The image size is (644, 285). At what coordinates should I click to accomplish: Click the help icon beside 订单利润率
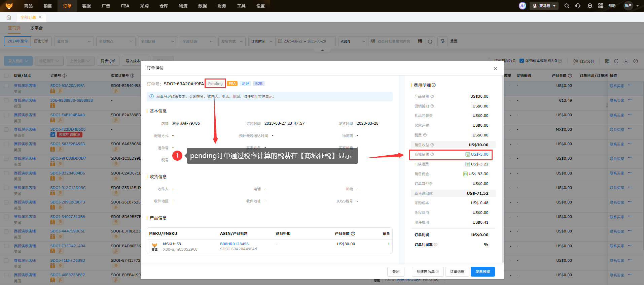tap(436, 245)
